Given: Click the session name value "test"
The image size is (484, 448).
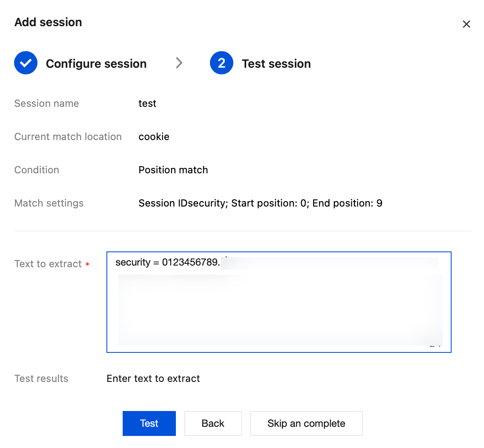Looking at the screenshot, I should tap(147, 103).
